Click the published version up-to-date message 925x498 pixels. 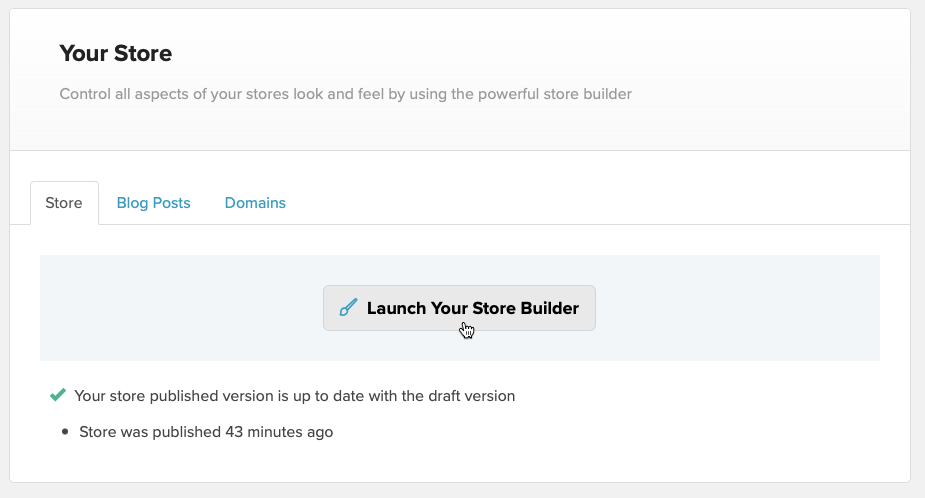pos(294,395)
